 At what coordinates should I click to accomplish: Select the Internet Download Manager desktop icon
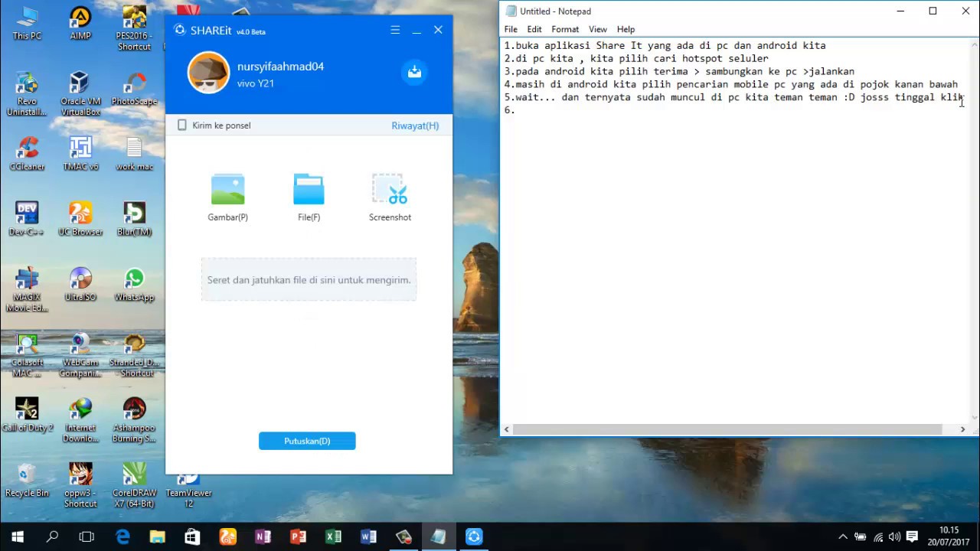80,420
